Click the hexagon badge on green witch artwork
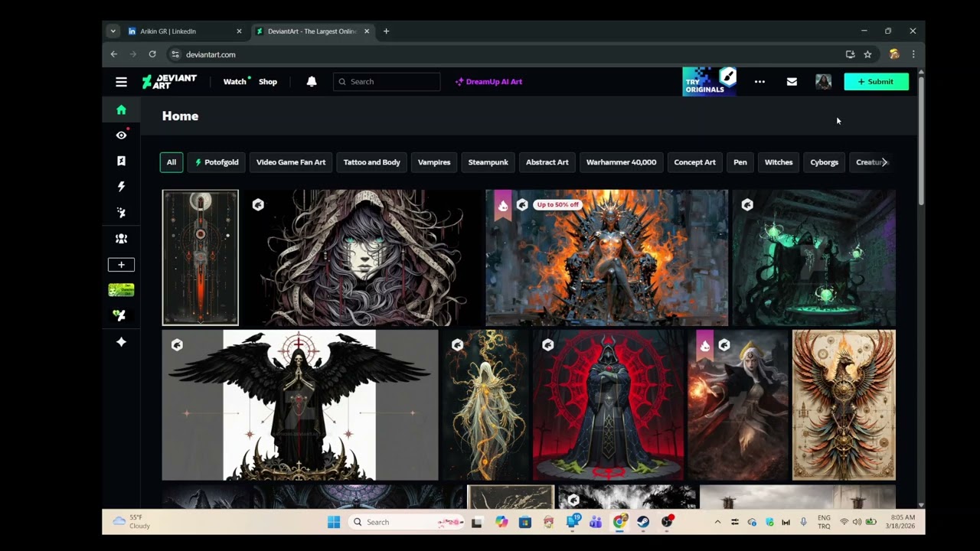980x551 pixels. (747, 205)
